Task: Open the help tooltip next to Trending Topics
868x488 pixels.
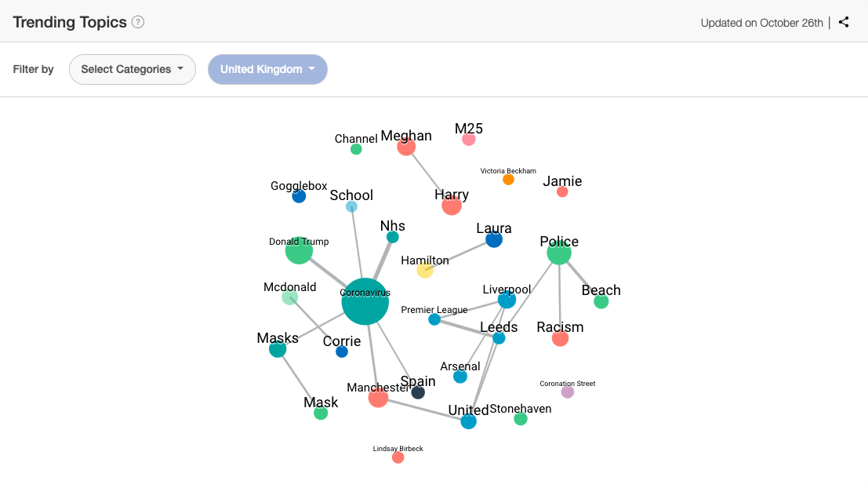Action: pos(138,22)
